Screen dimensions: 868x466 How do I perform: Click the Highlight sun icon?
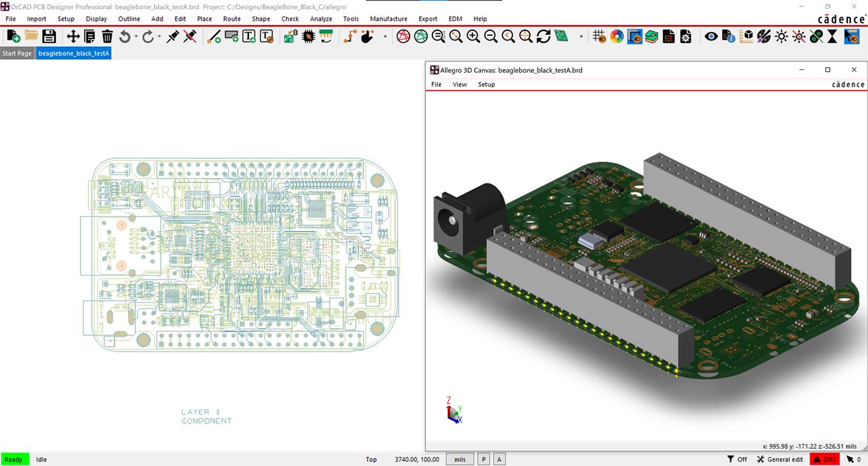click(782, 36)
